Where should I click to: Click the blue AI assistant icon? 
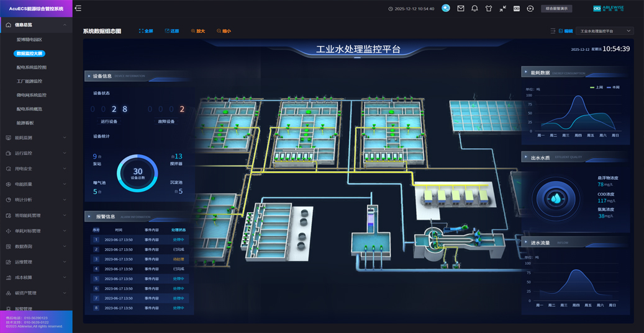[x=446, y=8]
